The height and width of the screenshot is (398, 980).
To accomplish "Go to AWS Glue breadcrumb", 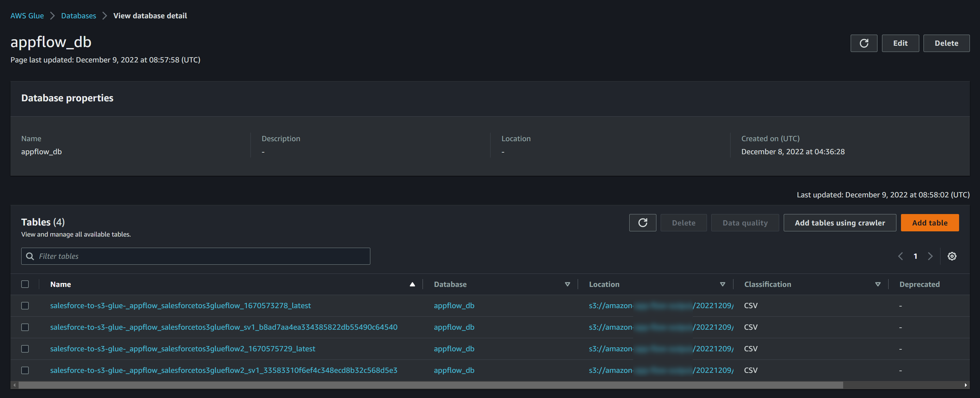I will tap(27, 16).
